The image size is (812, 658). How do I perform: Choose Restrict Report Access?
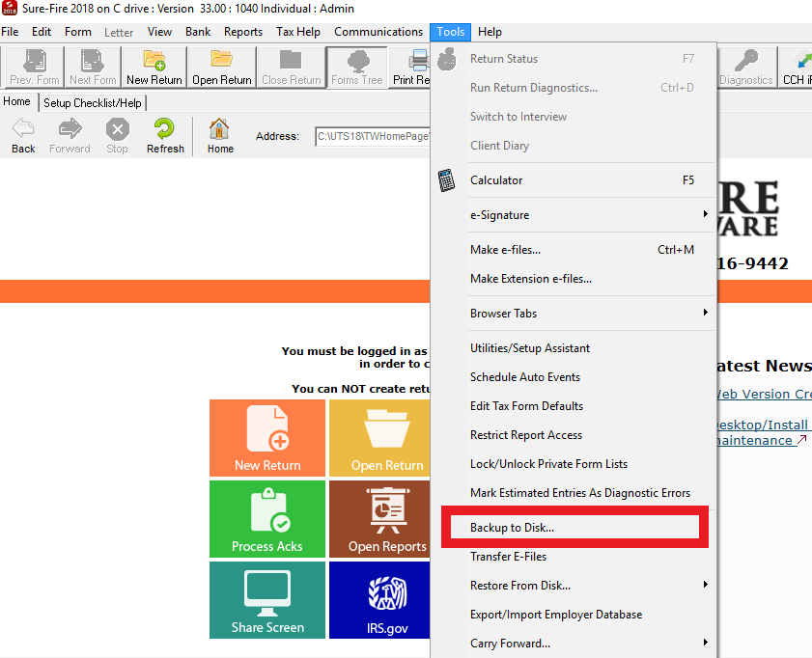coord(574,435)
